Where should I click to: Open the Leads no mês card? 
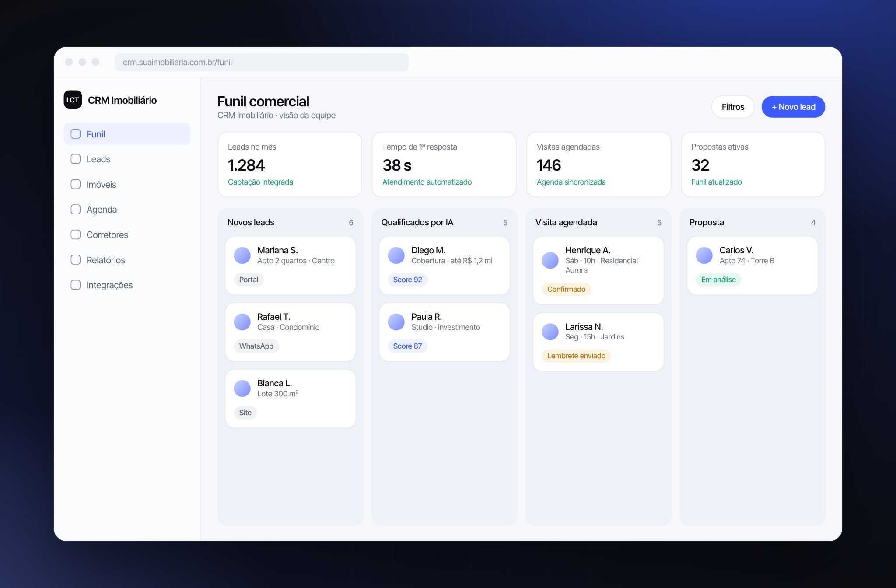point(290,164)
